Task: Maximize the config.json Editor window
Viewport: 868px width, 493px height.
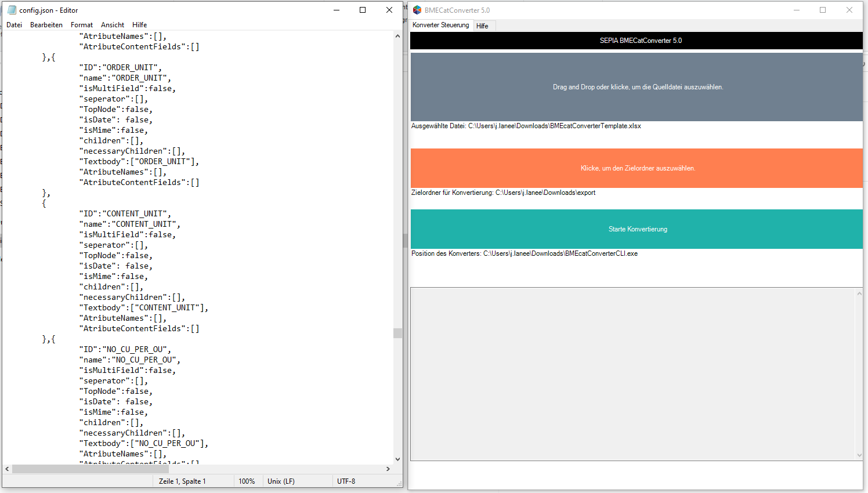Action: (x=363, y=10)
